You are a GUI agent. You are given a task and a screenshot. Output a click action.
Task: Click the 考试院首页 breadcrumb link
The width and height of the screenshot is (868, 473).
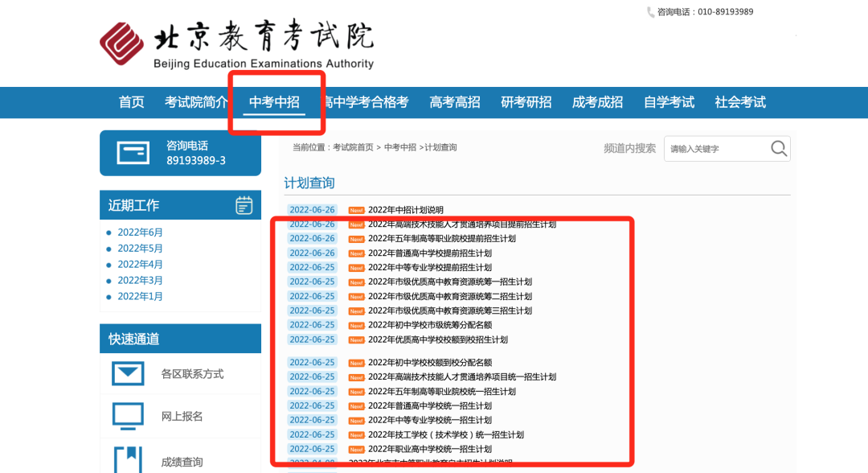tap(353, 148)
